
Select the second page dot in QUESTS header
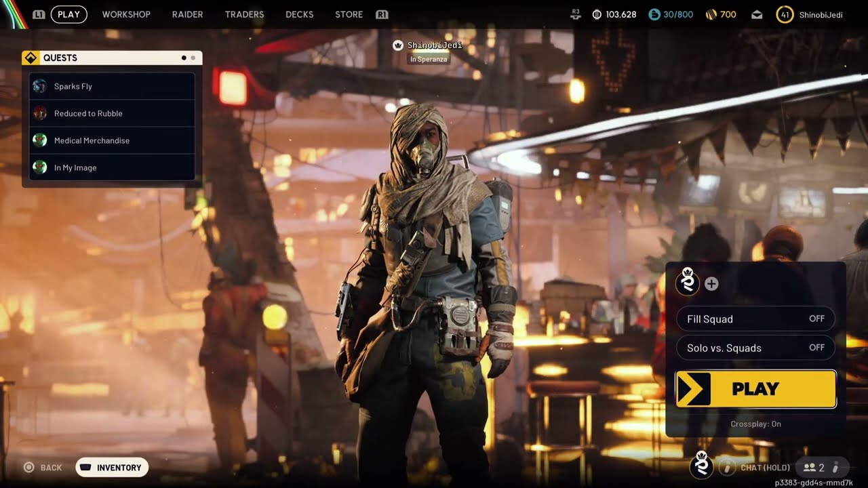pos(193,58)
